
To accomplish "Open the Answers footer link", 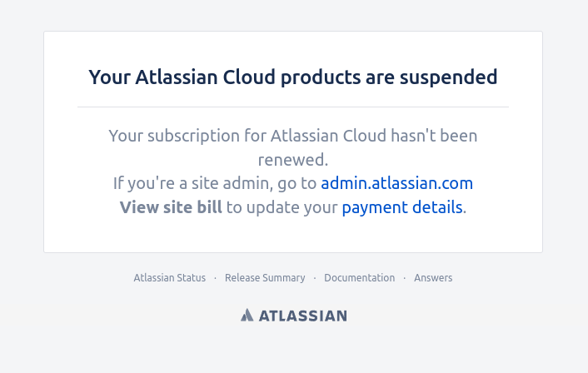I will click(x=433, y=278).
